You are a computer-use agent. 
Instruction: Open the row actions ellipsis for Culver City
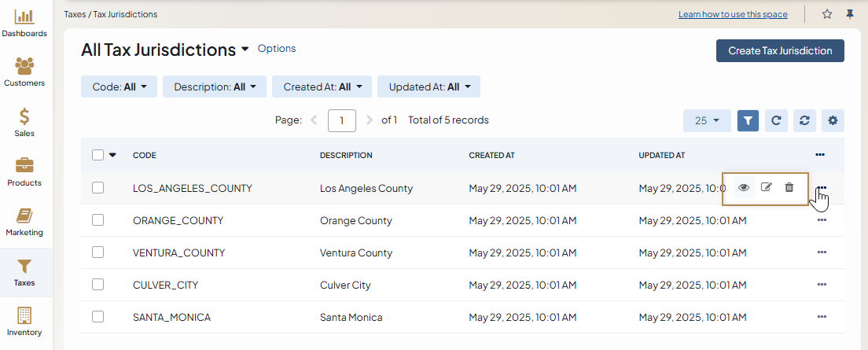[x=822, y=285]
